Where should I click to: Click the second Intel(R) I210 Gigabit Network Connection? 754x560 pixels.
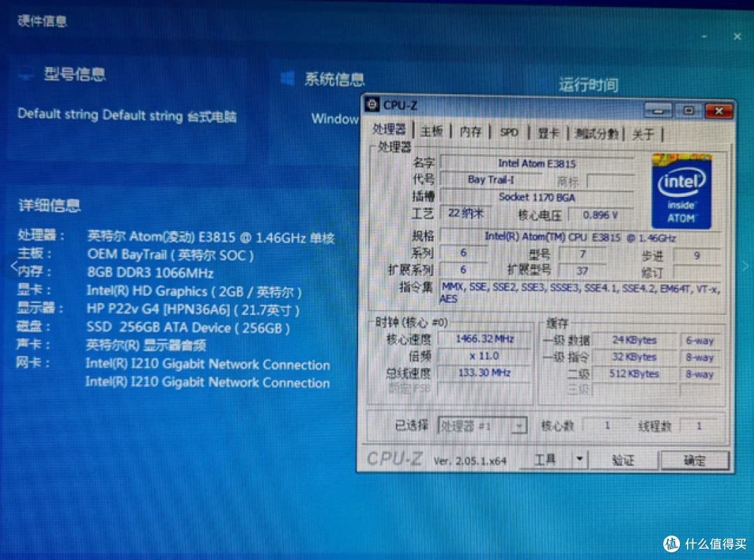208,383
